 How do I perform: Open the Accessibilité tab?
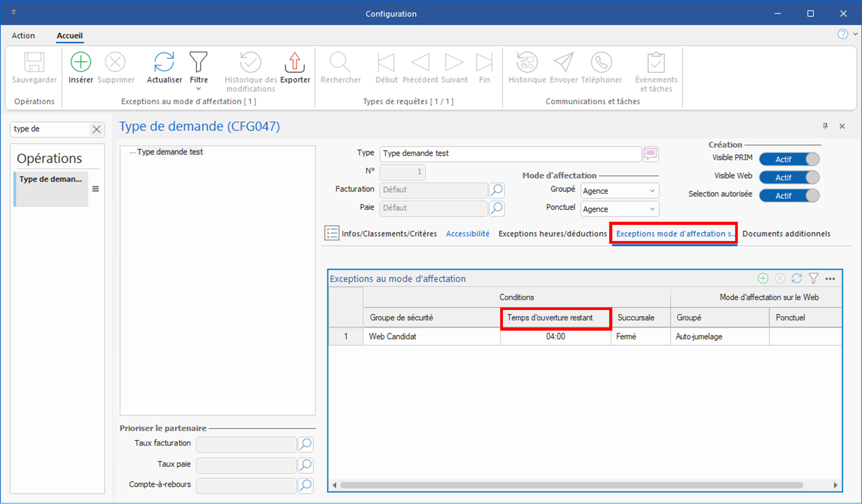468,233
